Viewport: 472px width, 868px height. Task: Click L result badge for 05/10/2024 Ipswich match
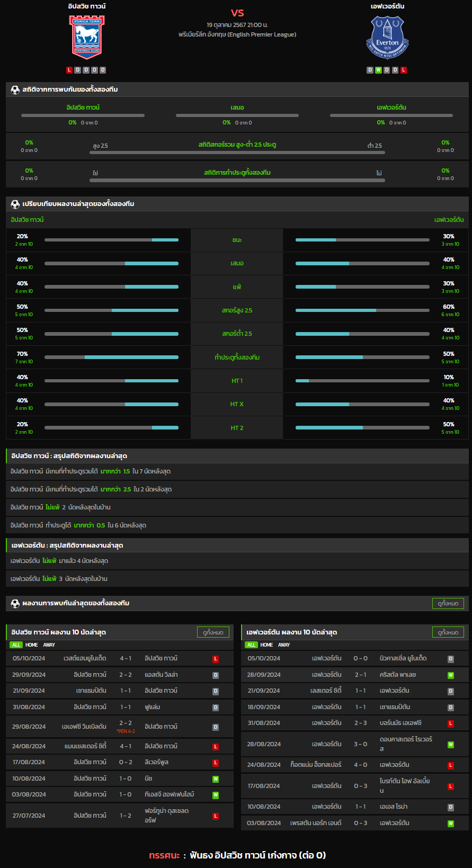[x=216, y=659]
